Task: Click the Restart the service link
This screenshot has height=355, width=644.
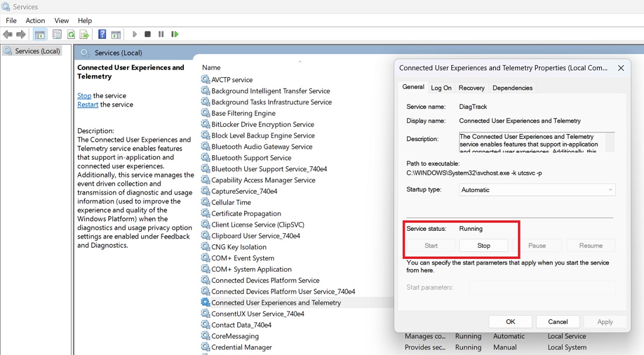Action: point(87,104)
